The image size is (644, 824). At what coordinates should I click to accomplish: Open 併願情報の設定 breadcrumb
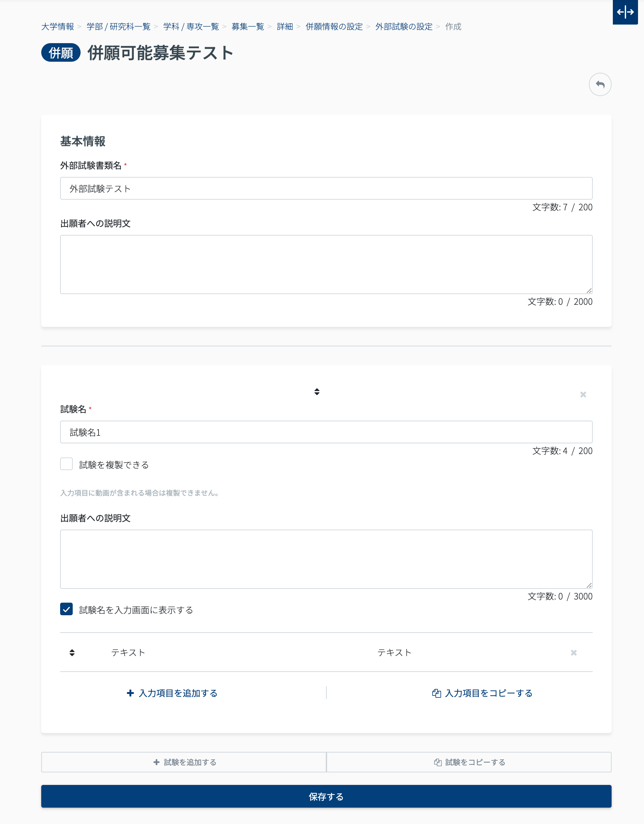tap(334, 26)
